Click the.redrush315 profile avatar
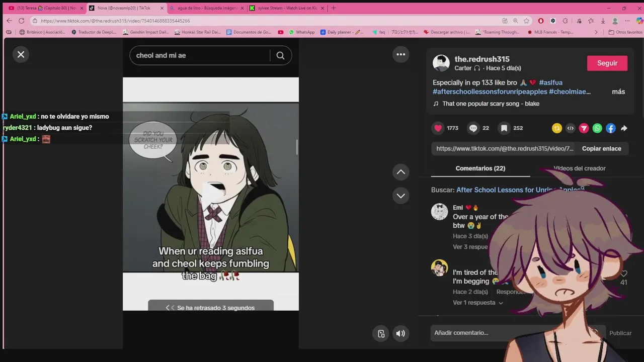This screenshot has width=644, height=362. 441,63
